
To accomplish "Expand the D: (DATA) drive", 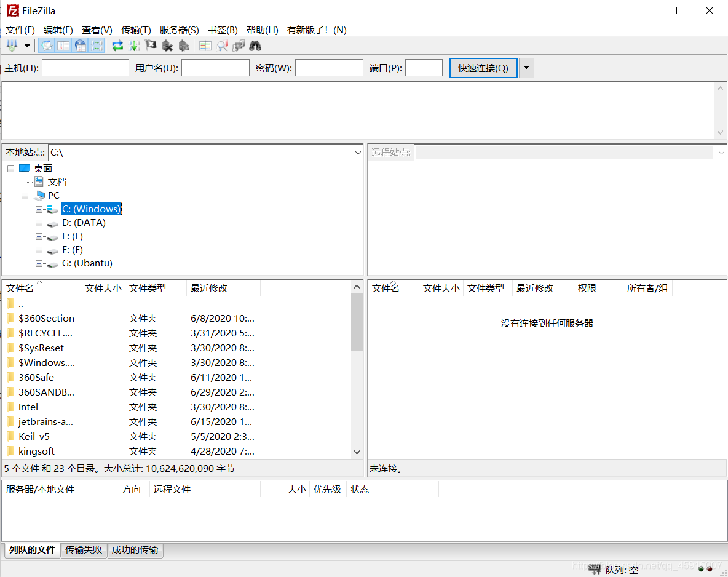I will 39,223.
